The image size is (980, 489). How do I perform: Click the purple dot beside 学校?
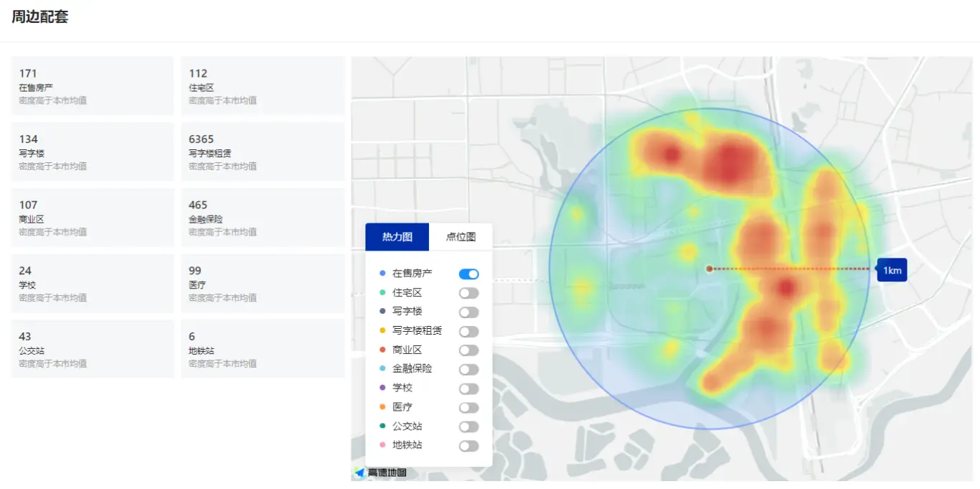click(382, 388)
